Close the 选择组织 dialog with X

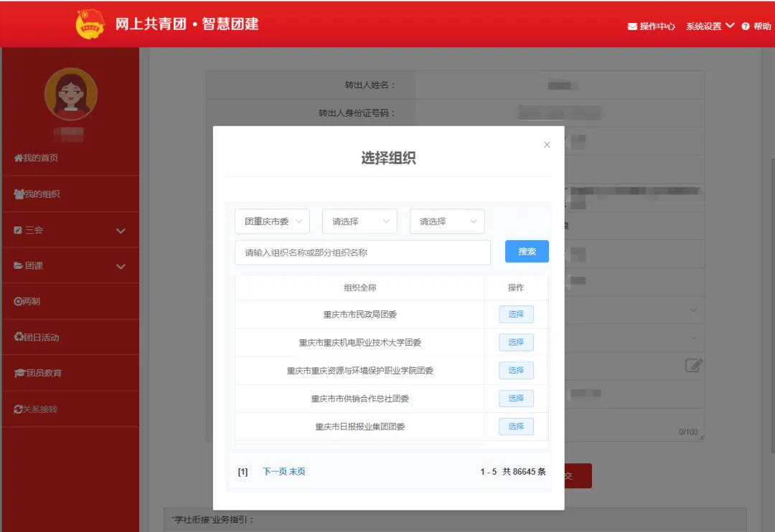point(547,145)
